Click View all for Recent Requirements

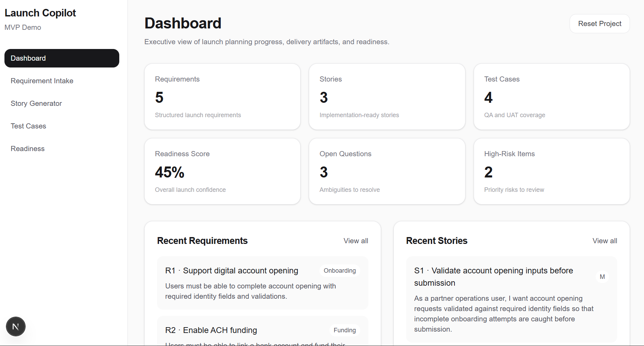356,241
